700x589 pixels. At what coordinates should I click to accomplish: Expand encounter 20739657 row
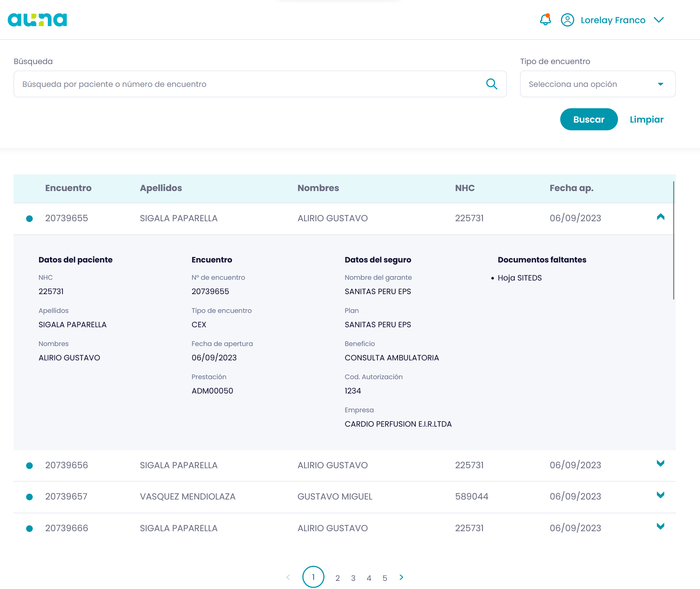660,495
